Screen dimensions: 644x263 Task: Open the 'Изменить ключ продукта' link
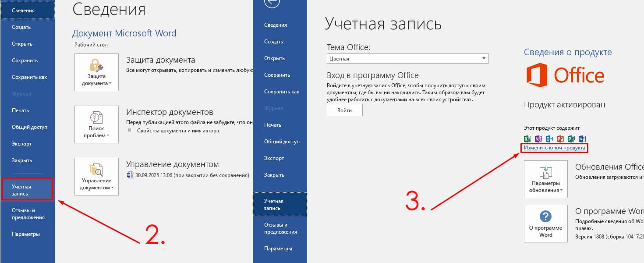[x=555, y=148]
